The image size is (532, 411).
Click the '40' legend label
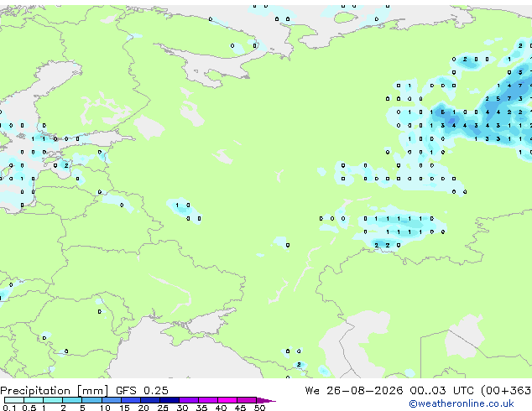click(222, 408)
